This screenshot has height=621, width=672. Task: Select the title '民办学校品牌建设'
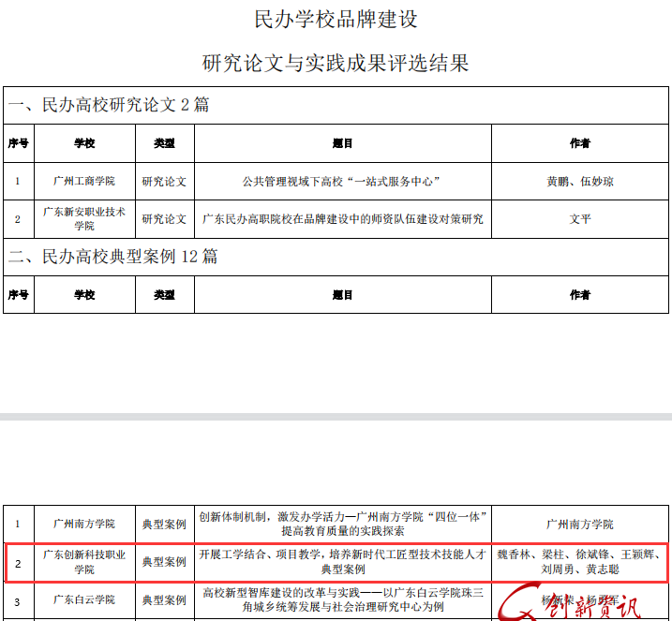tap(336, 20)
